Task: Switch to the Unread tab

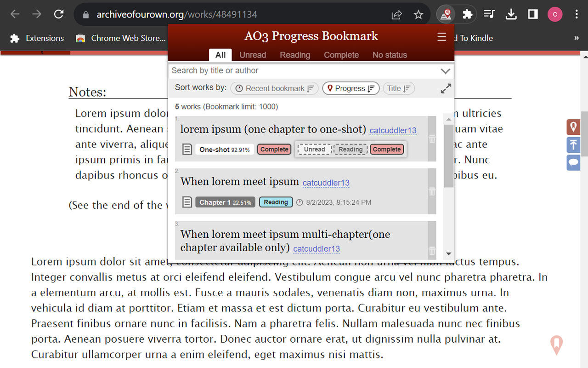Action: click(253, 55)
